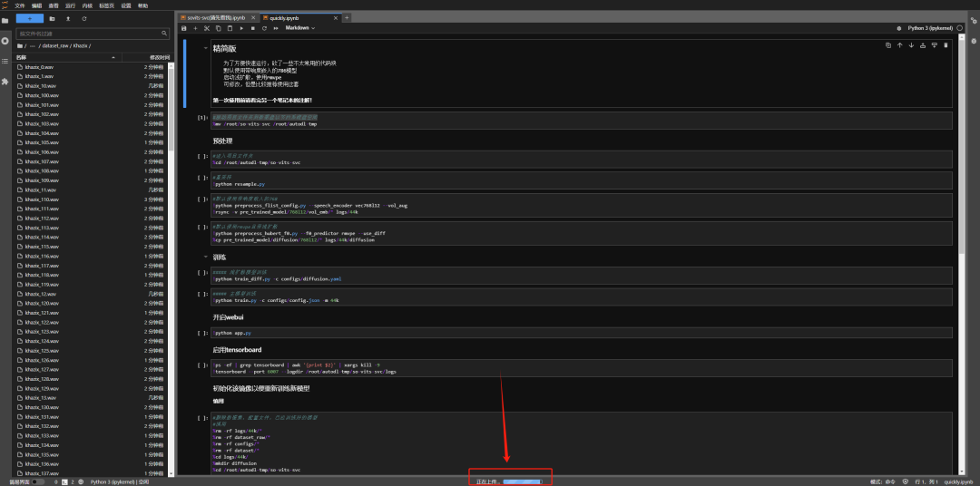
Task: Click the Python 3 (ipykernel) kernel name
Action: [x=931, y=28]
